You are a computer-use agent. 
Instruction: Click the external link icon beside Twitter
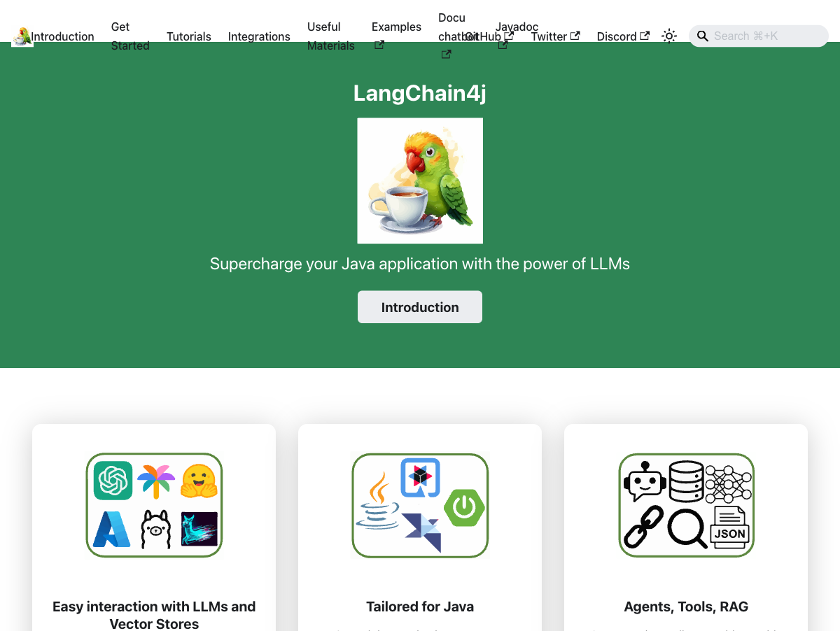point(575,36)
